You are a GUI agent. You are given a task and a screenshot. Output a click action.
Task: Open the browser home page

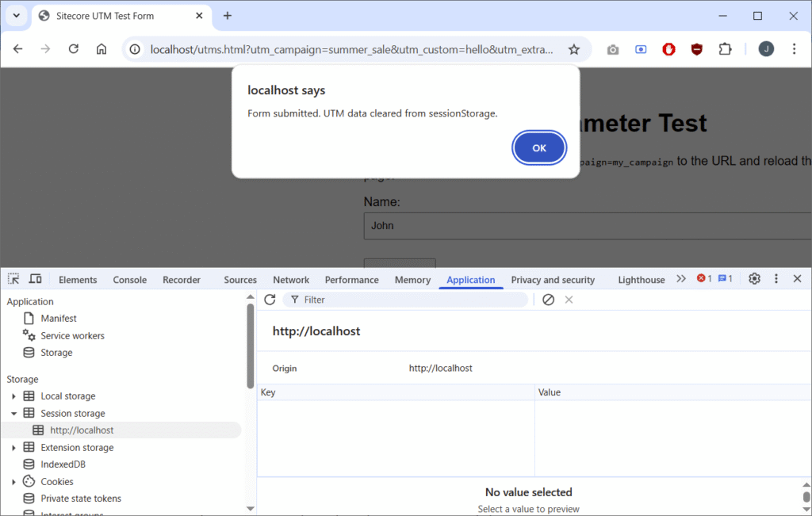tap(101, 49)
